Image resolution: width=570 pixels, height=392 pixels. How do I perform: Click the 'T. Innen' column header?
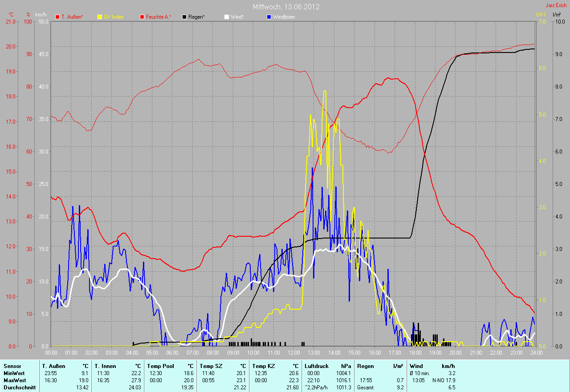(x=105, y=366)
